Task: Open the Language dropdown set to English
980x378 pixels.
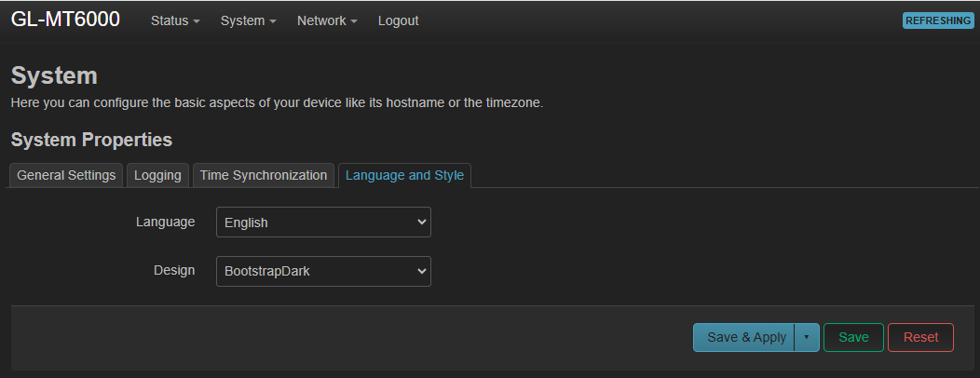Action: (323, 223)
